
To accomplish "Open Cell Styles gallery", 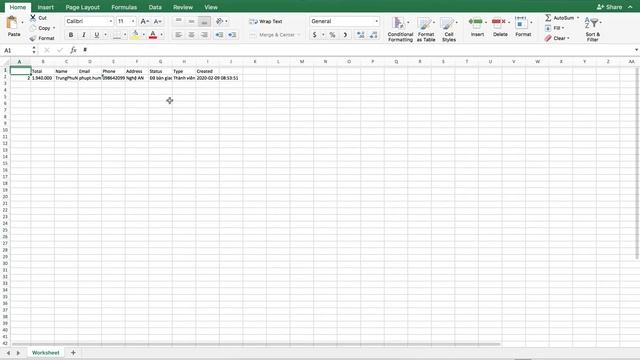I will (449, 29).
